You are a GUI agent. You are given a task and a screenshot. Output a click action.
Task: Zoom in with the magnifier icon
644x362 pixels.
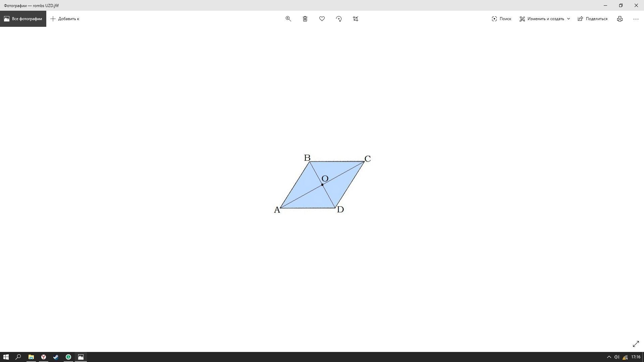(x=288, y=19)
